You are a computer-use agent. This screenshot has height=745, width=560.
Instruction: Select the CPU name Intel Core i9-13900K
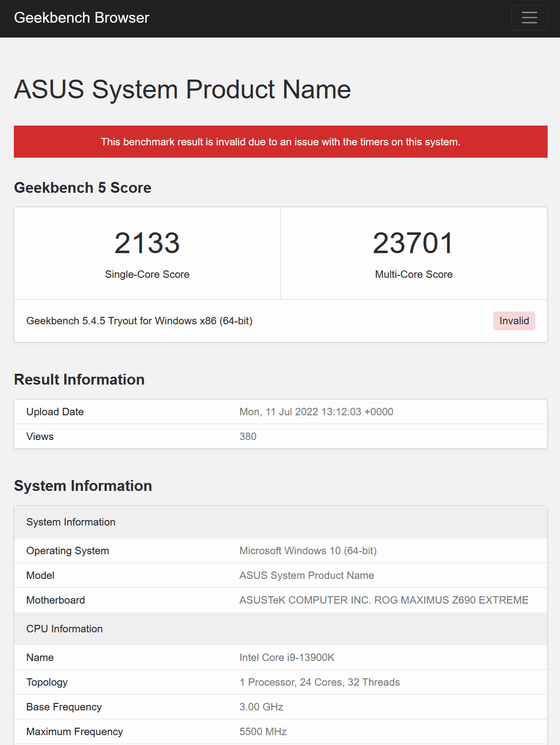click(287, 657)
